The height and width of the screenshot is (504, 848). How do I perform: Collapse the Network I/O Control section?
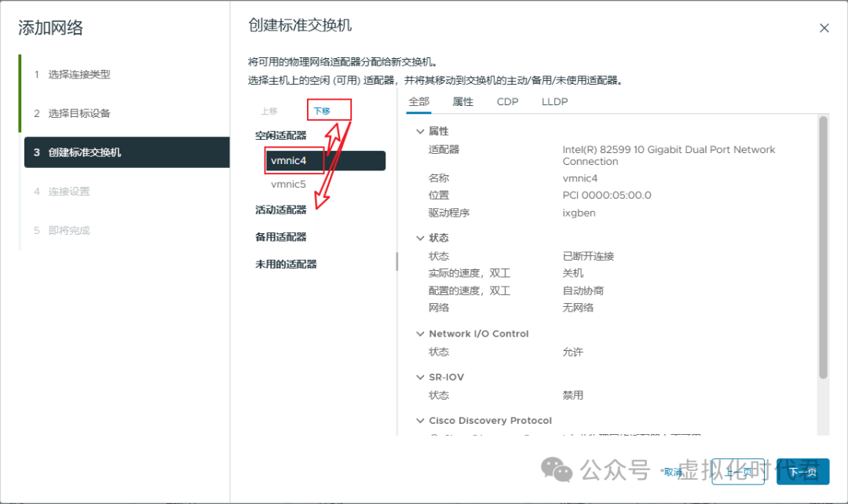coord(420,333)
